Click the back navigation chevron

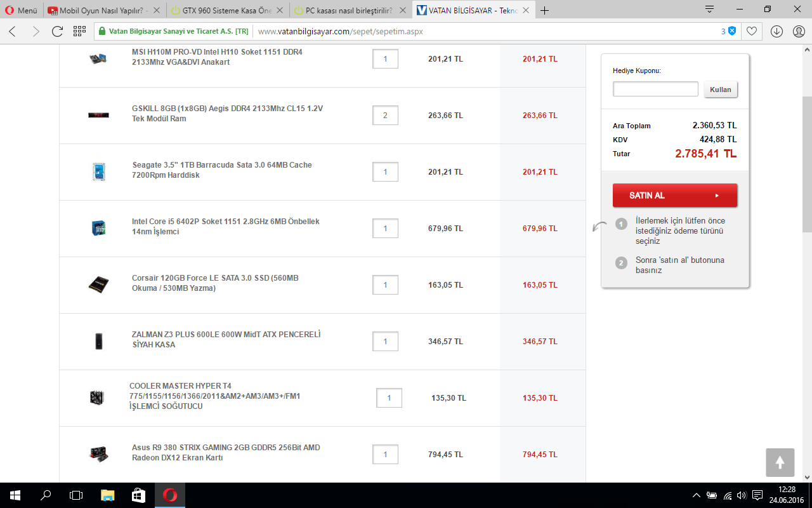tap(13, 30)
